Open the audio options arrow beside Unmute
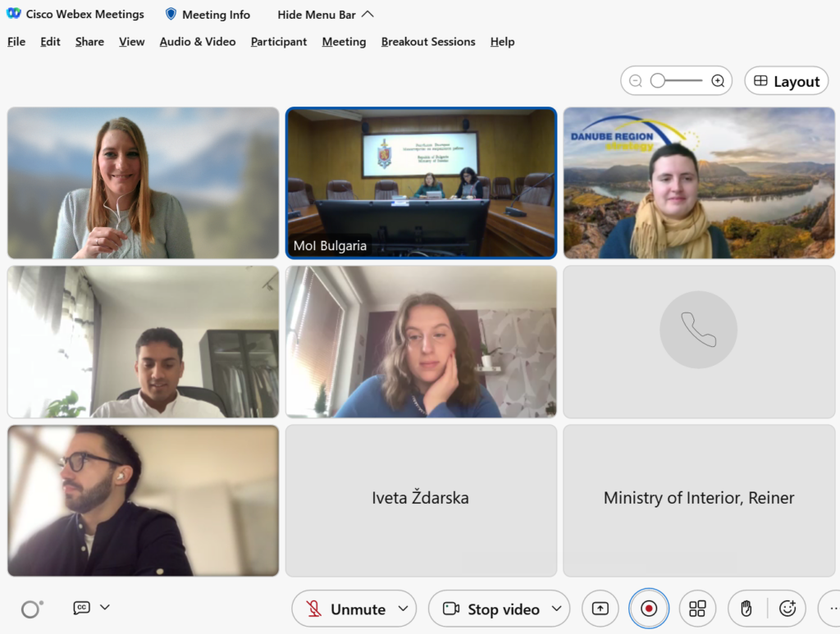Screen dimensions: 840x634 tap(403, 609)
